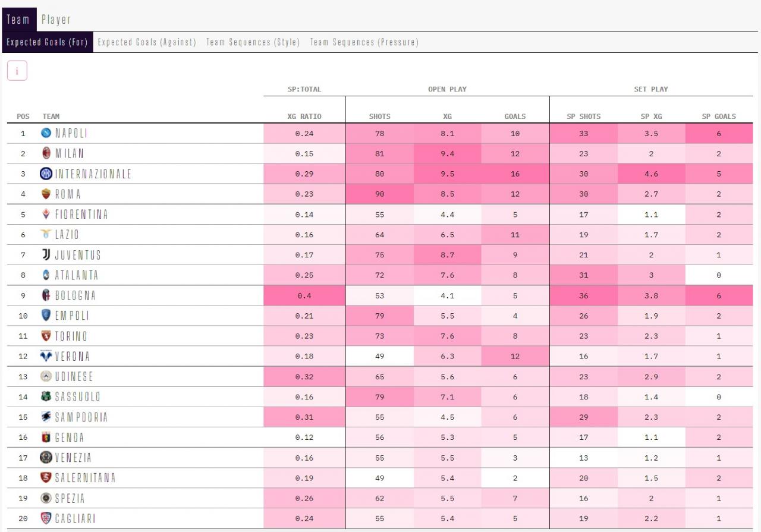
Task: Sort by the SP SHOTS column header
Action: pos(583,117)
